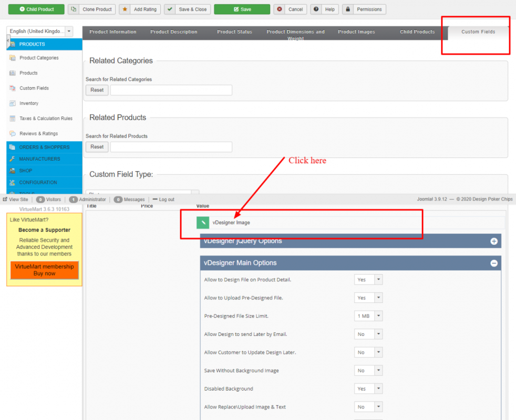
Task: Expand ORDERS & SHOPPERS menu section
Action: [x=45, y=147]
